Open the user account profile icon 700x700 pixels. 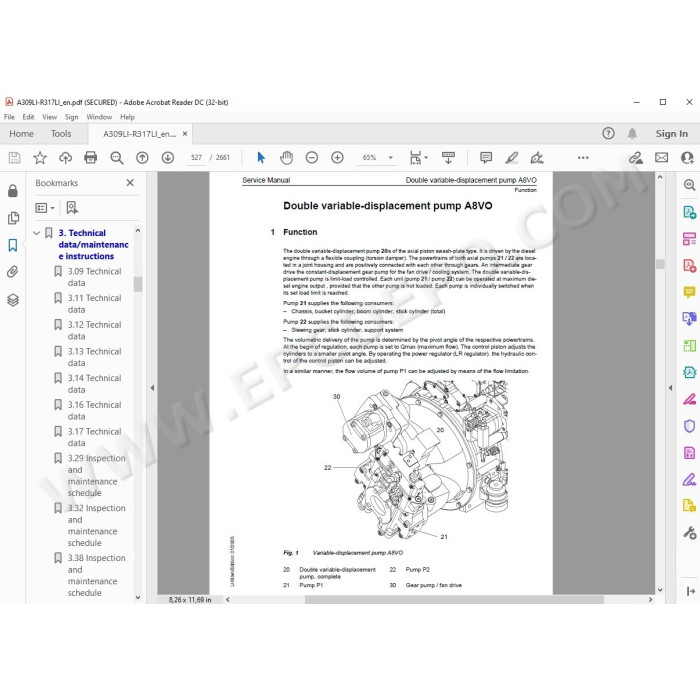tap(687, 158)
